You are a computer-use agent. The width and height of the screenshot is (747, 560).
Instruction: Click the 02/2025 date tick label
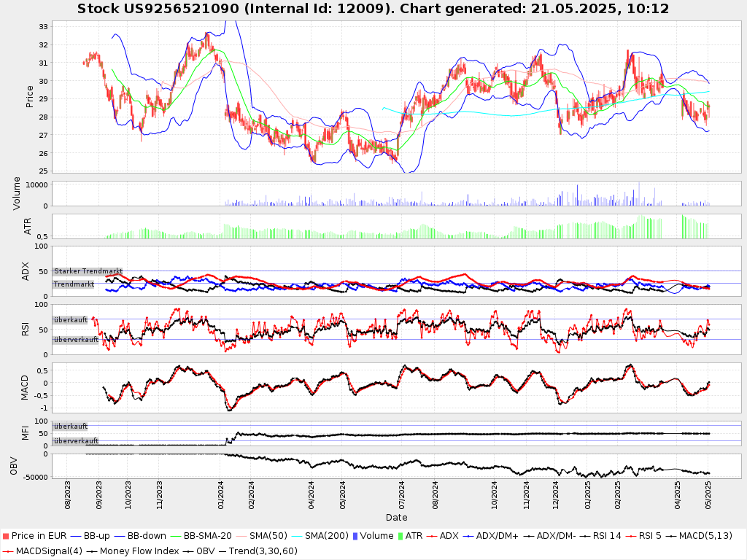617,495
